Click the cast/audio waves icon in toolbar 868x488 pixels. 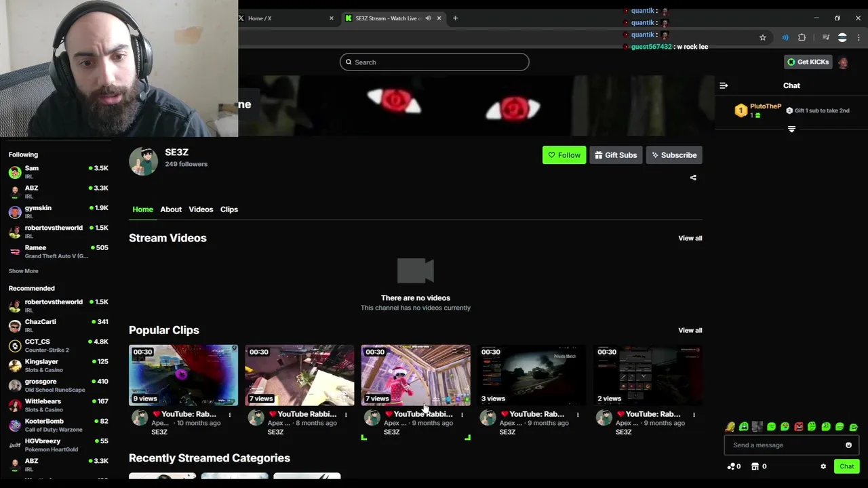point(785,38)
